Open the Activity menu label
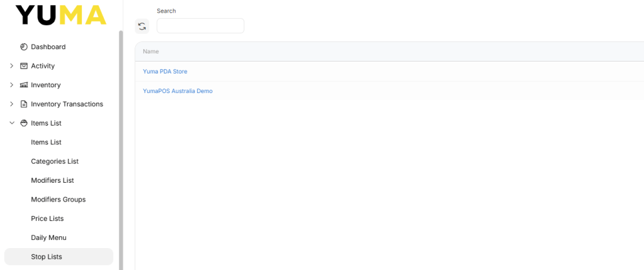 pos(43,66)
